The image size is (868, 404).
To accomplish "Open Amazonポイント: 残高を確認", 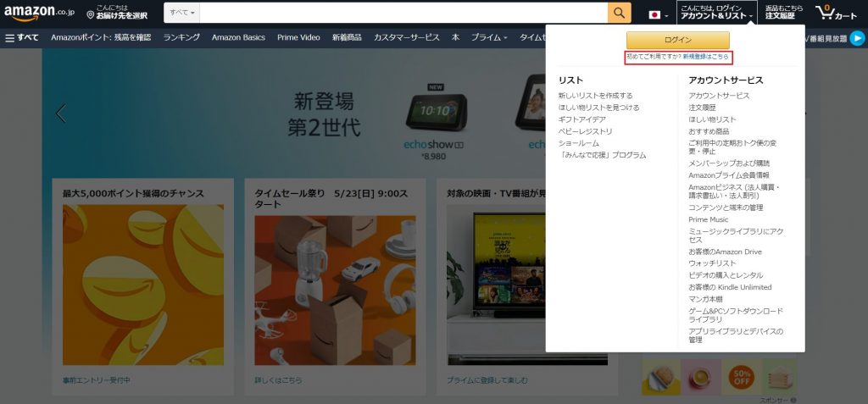I will click(x=101, y=37).
